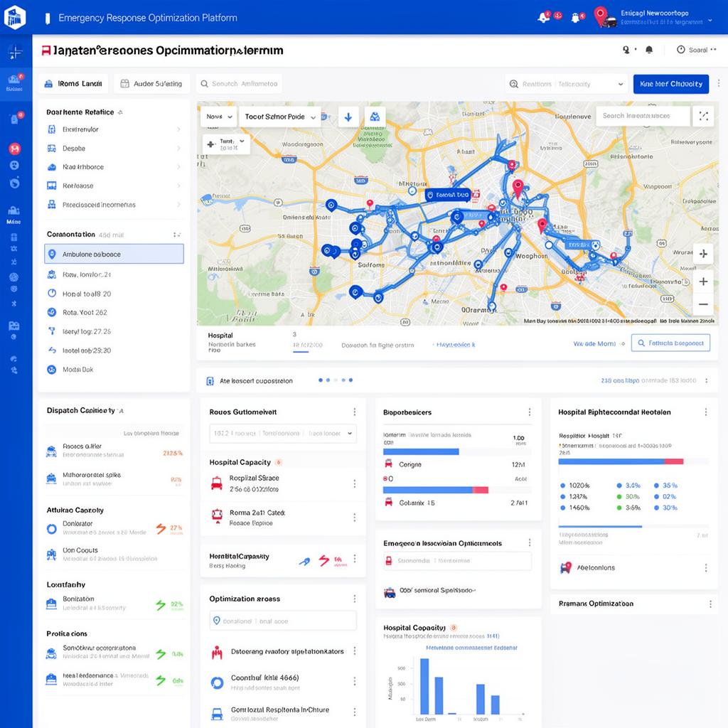This screenshot has height=728, width=728.
Task: Click the platform logo in top-left corner
Action: [15, 17]
